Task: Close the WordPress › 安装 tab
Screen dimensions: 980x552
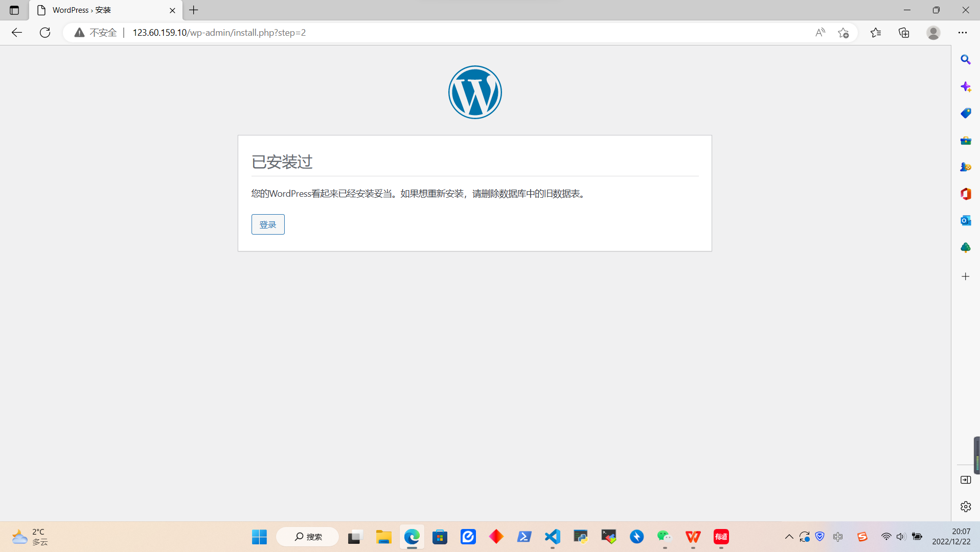Action: (172, 10)
